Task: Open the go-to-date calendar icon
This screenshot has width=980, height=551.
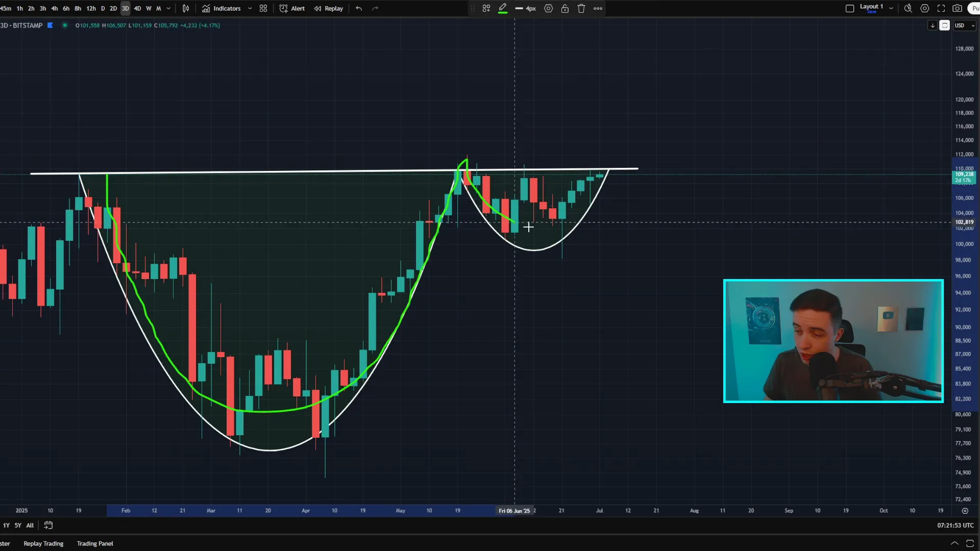Action: tap(48, 525)
